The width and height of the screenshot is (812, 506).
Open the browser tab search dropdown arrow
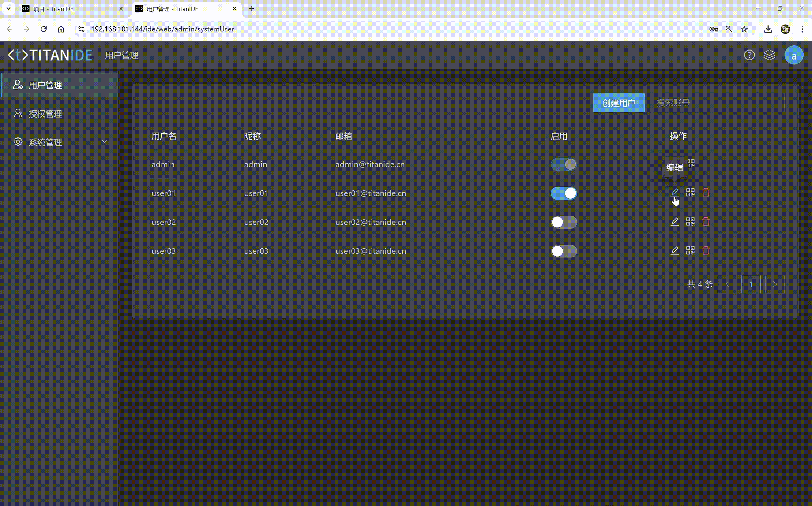click(x=8, y=9)
